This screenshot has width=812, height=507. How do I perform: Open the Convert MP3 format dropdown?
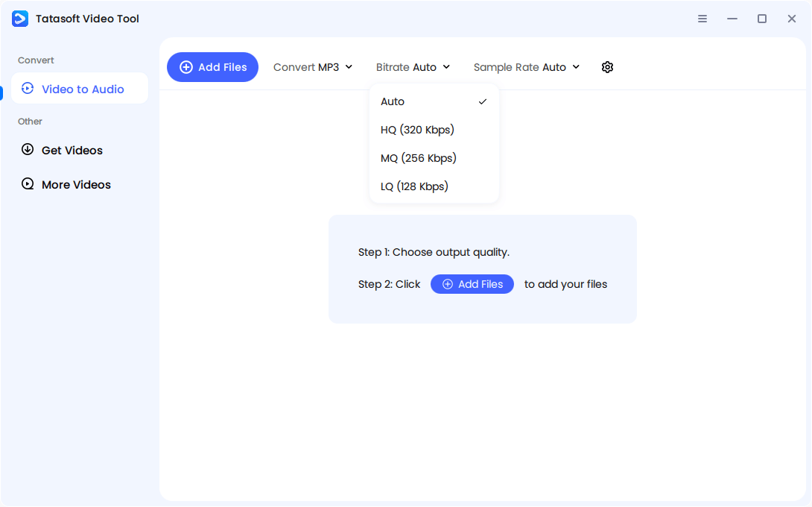(x=313, y=67)
